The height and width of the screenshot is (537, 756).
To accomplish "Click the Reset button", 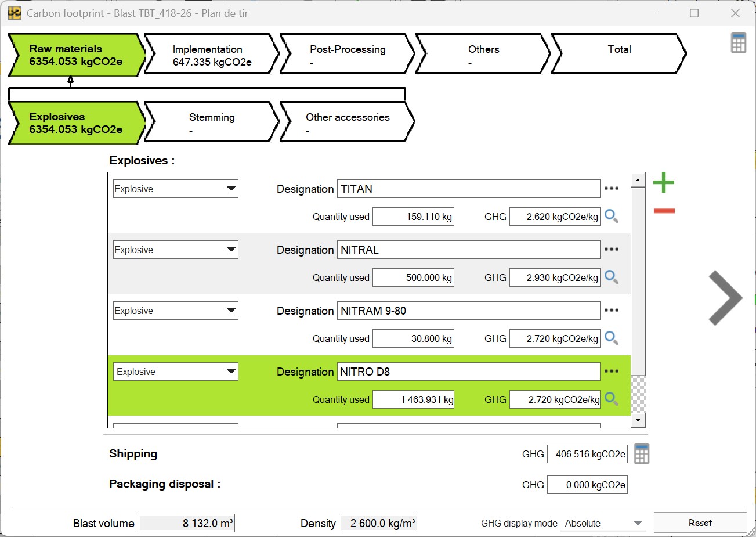I will [x=700, y=522].
